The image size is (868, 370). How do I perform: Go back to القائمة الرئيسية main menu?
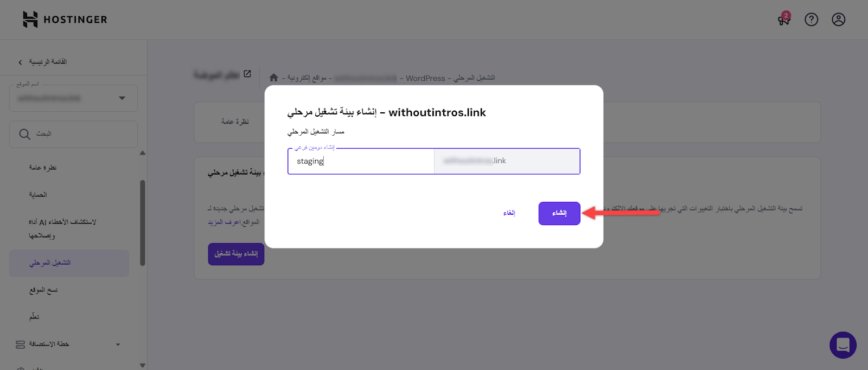click(x=42, y=62)
